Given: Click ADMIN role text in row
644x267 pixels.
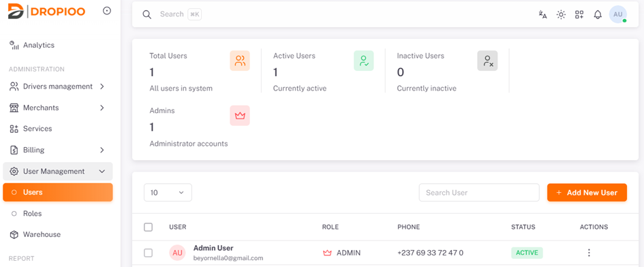Looking at the screenshot, I should (348, 253).
